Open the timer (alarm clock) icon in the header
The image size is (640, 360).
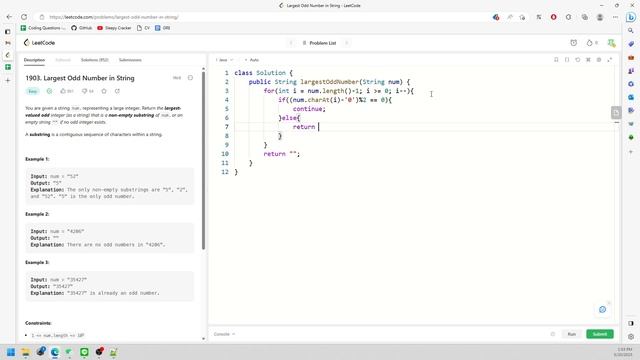573,43
